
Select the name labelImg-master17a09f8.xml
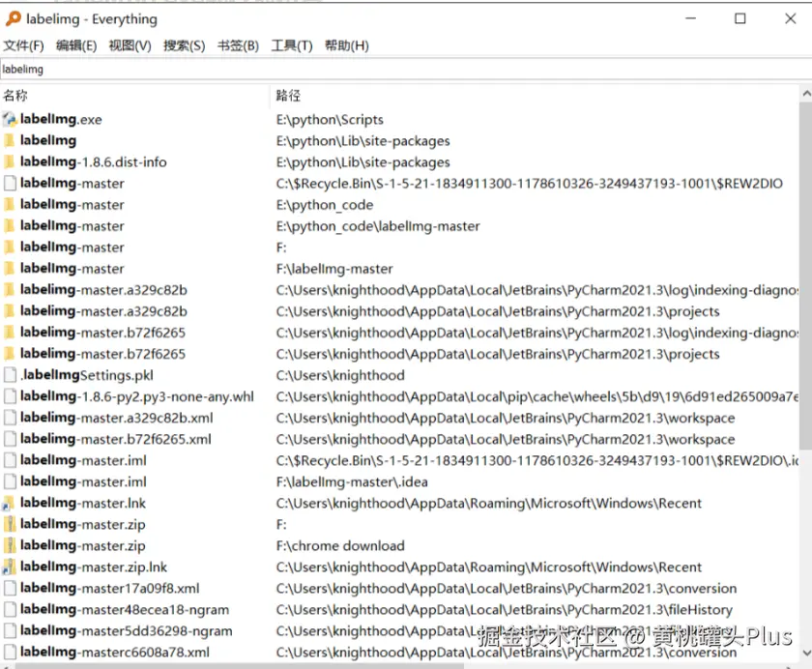(110, 588)
